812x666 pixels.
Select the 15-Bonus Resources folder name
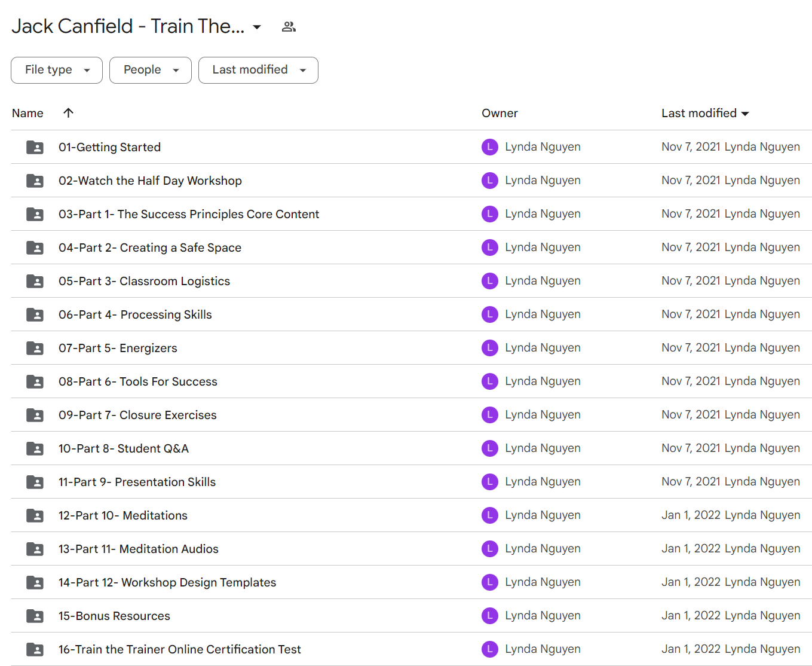click(x=114, y=616)
